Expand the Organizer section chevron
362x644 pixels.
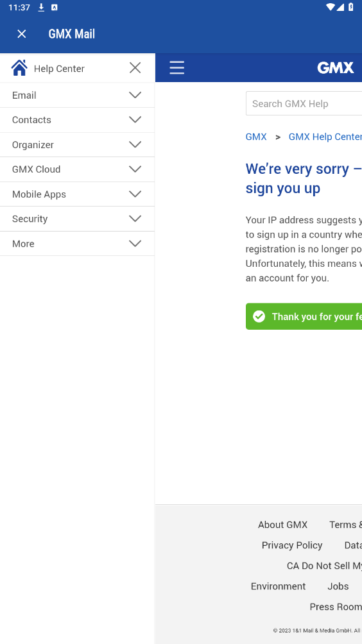(135, 144)
